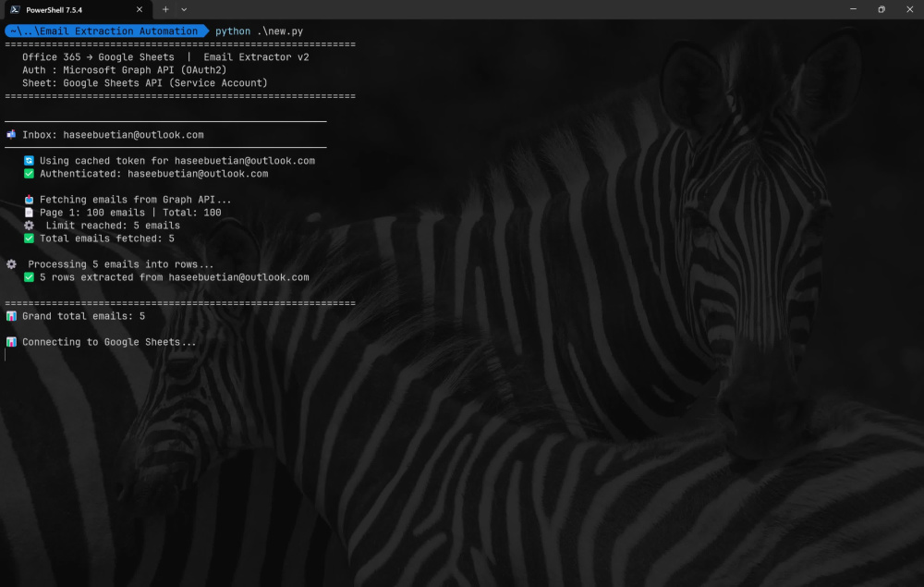924x587 pixels.
Task: Click the gear icon beside 'Limit reached'
Action: point(29,226)
